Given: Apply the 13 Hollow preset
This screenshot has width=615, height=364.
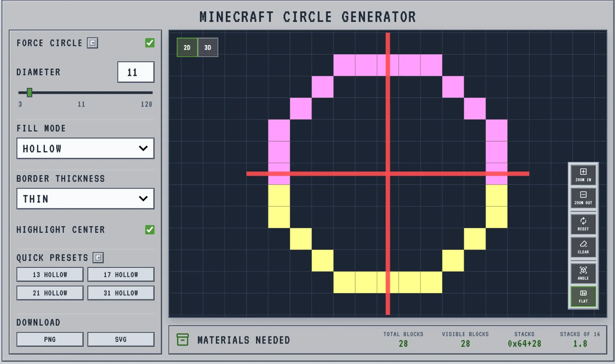Looking at the screenshot, I should (x=50, y=275).
